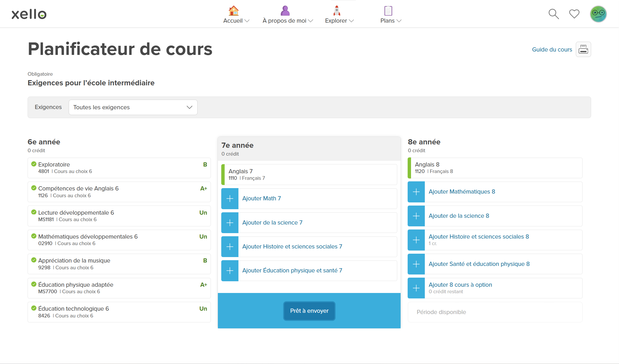Click the plus icon for Ajouter de la science 8
The height and width of the screenshot is (364, 619).
[416, 216]
